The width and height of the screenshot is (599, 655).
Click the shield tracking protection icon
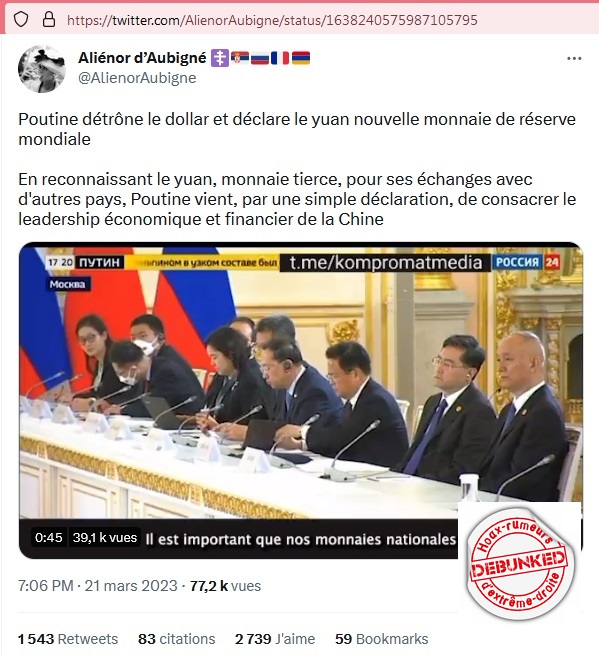21,20
